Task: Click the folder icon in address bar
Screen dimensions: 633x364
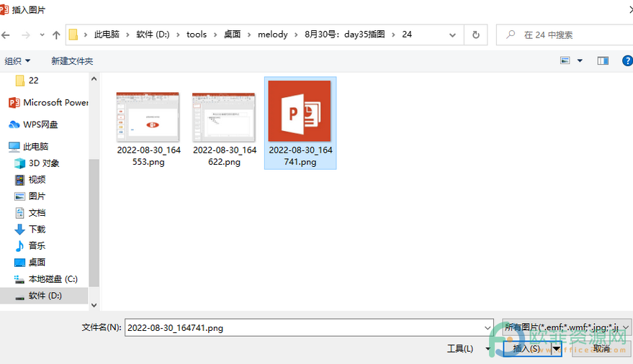Action: pos(73,35)
